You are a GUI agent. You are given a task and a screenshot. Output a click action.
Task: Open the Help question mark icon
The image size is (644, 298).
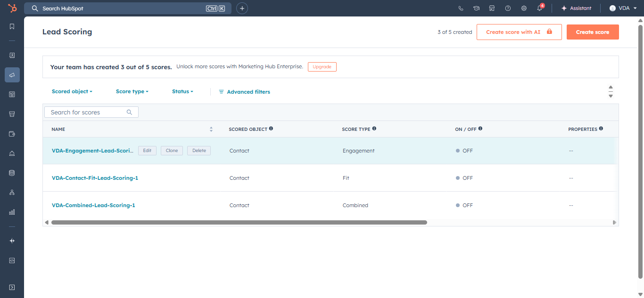click(x=508, y=8)
